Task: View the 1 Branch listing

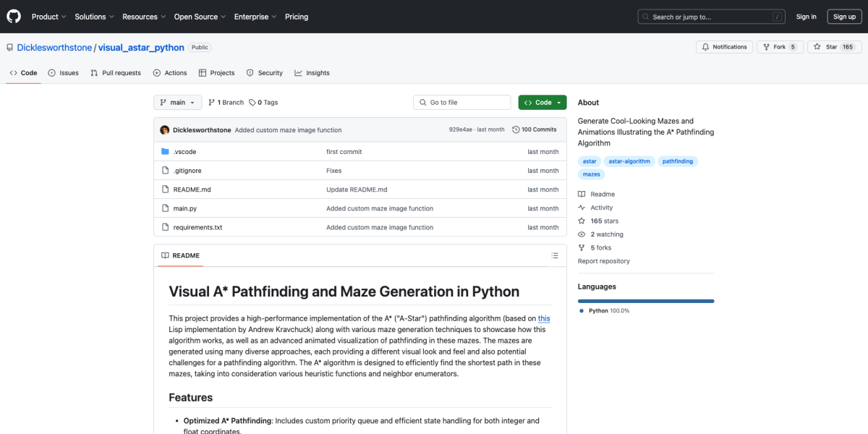Action: (226, 103)
